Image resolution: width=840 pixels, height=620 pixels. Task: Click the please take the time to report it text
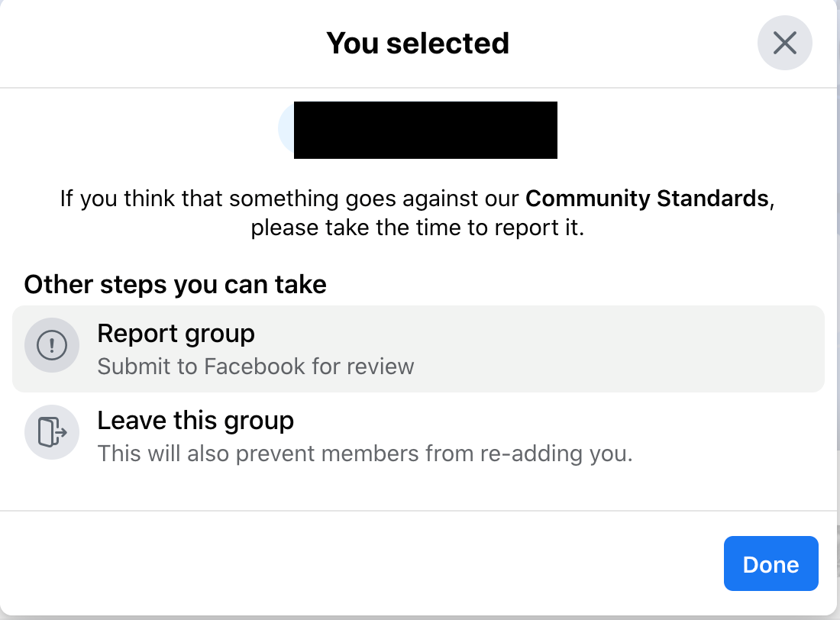point(417,228)
